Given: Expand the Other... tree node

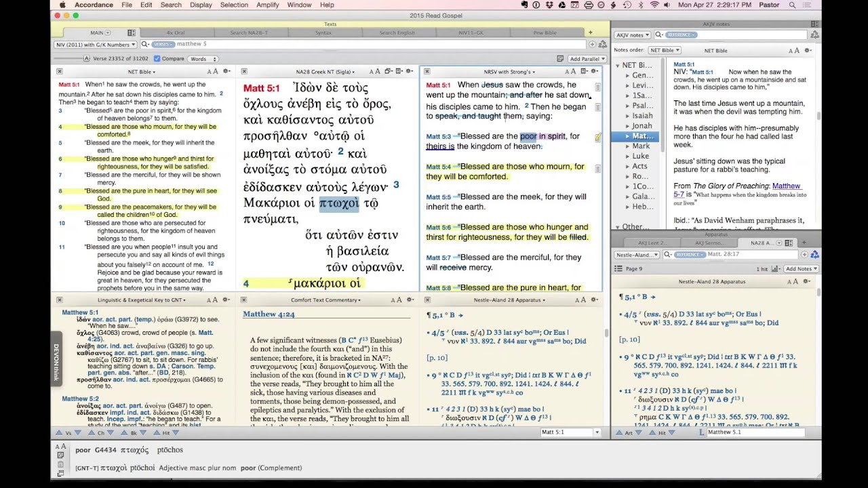Looking at the screenshot, I should point(618,227).
